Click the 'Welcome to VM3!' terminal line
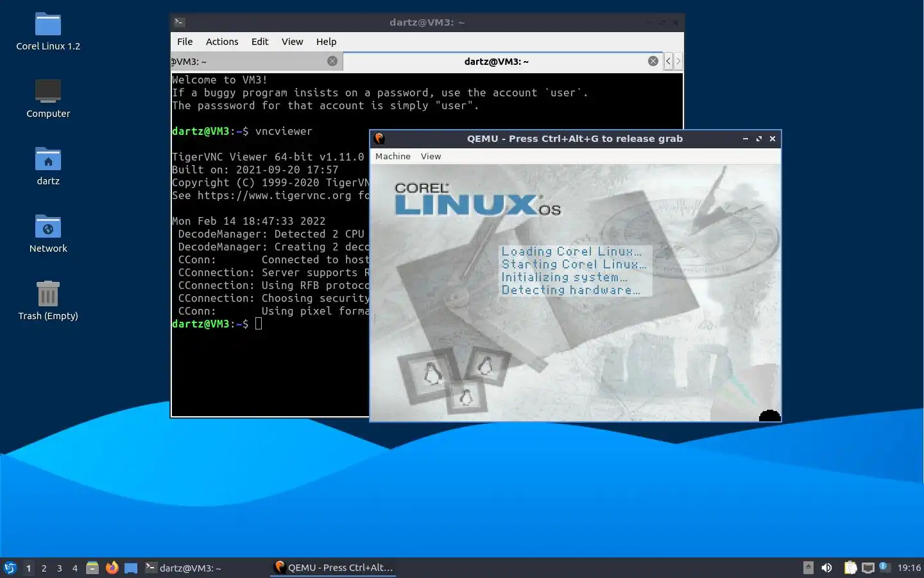This screenshot has width=924, height=578. click(219, 80)
